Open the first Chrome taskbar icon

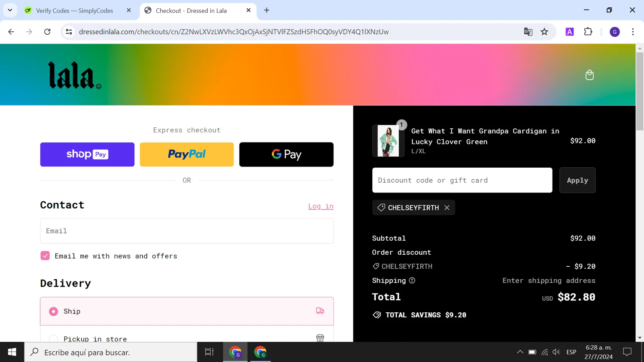pyautogui.click(x=235, y=352)
